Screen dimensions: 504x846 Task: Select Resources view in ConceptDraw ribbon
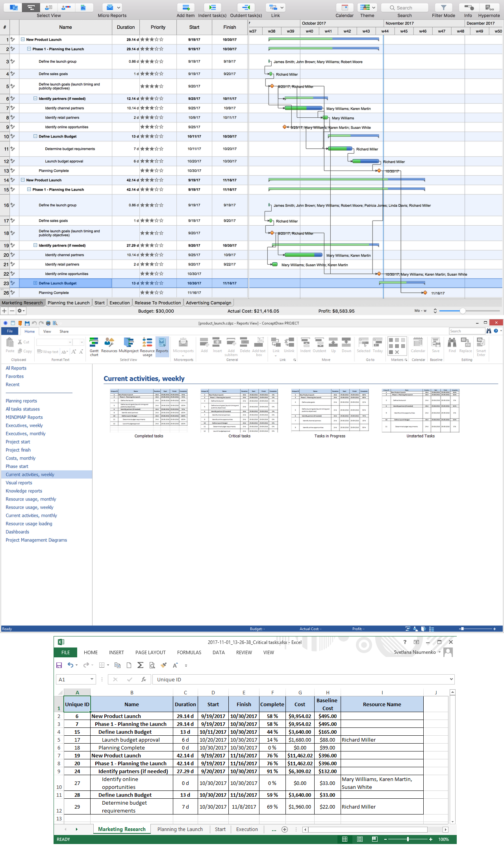pos(109,345)
